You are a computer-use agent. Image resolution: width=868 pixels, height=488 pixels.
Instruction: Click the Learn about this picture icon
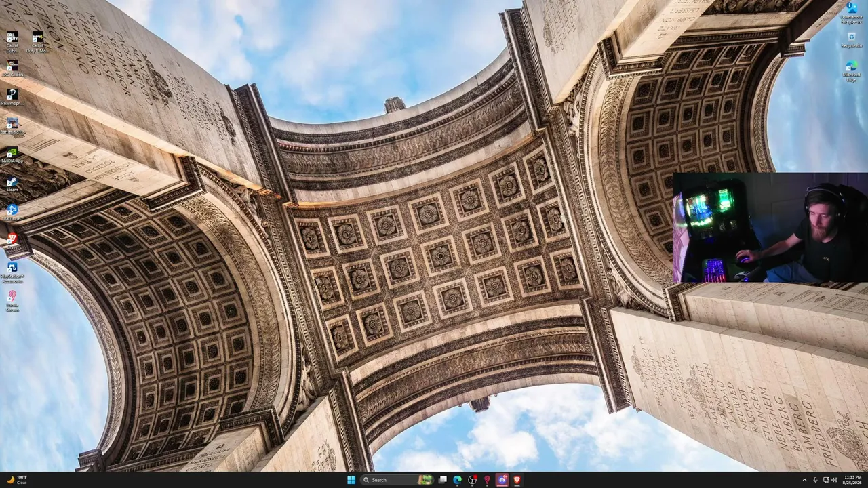(851, 13)
